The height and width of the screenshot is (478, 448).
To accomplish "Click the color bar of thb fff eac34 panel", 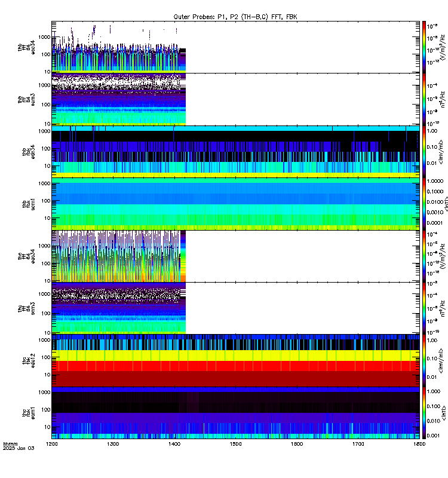I will pos(424,47).
